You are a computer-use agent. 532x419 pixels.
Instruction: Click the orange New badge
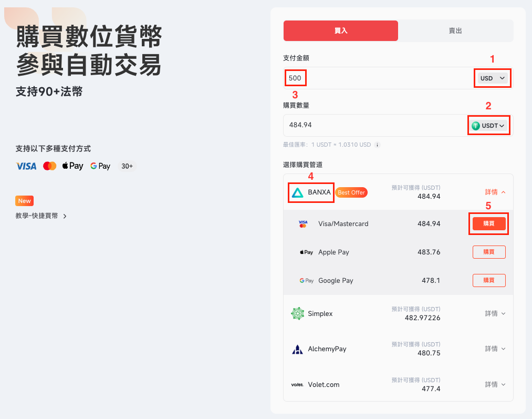[x=25, y=201]
